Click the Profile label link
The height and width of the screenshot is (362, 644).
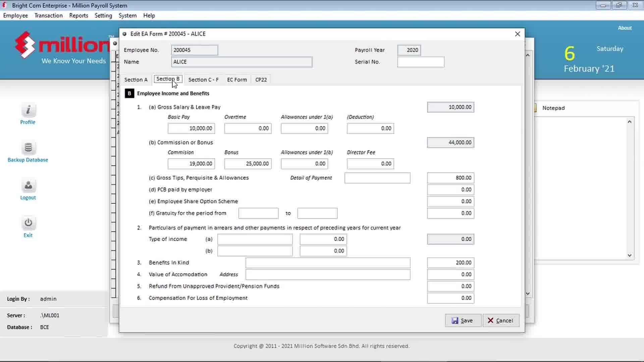pyautogui.click(x=28, y=122)
